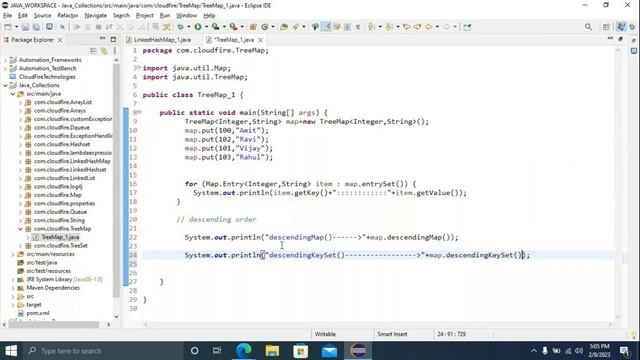Select pom.xml in Package Explorer

(x=38, y=313)
